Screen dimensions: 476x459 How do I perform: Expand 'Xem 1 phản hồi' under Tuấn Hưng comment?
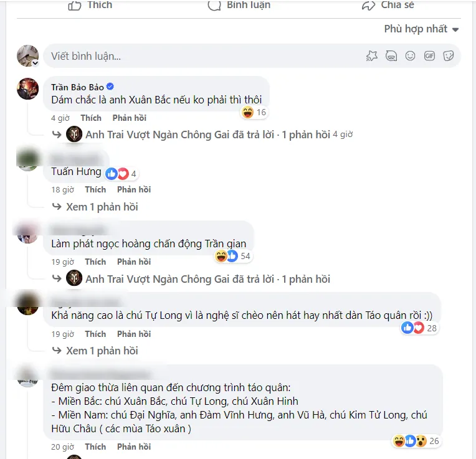[102, 207]
